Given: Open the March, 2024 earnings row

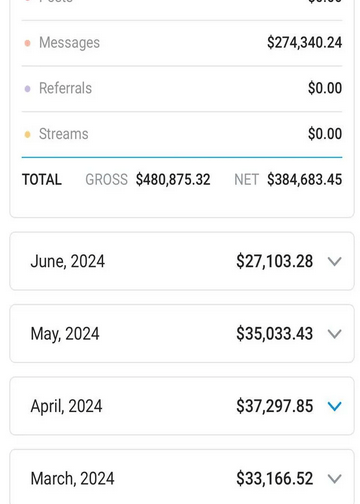Looking at the screenshot, I should tap(182, 477).
